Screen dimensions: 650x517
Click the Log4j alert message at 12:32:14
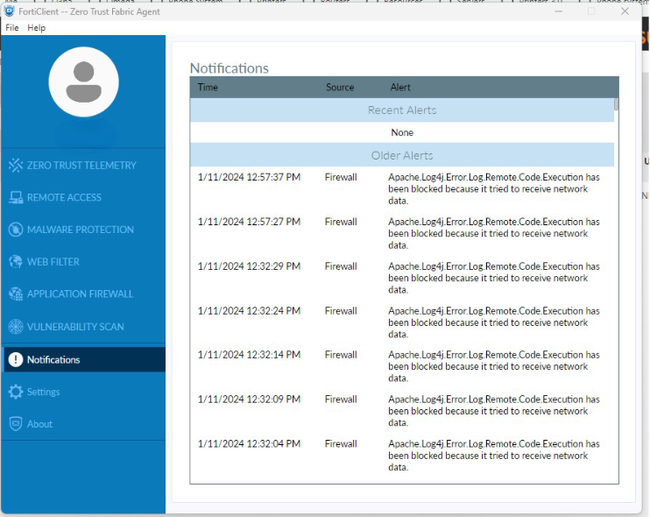coord(494,367)
